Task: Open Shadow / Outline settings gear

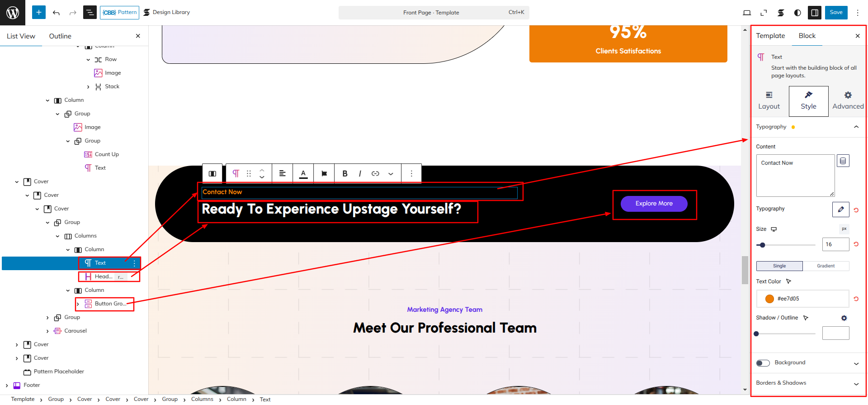Action: pos(844,318)
